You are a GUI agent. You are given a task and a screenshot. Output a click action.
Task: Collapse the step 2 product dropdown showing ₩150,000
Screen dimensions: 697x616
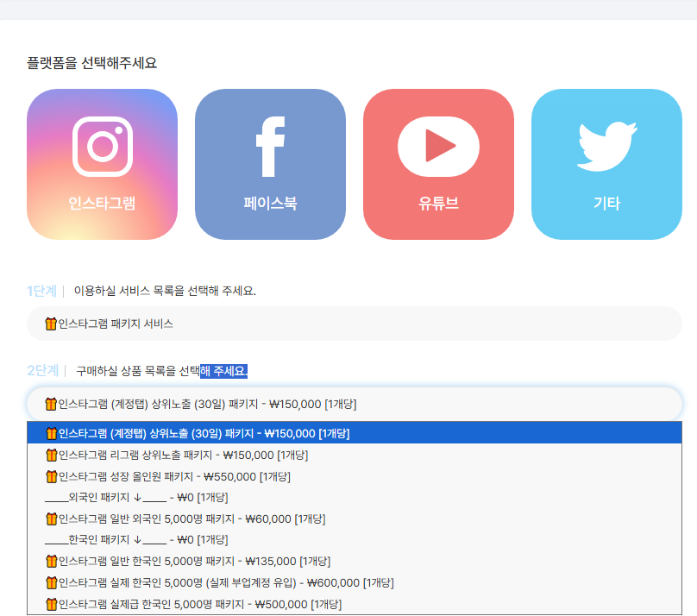click(355, 404)
